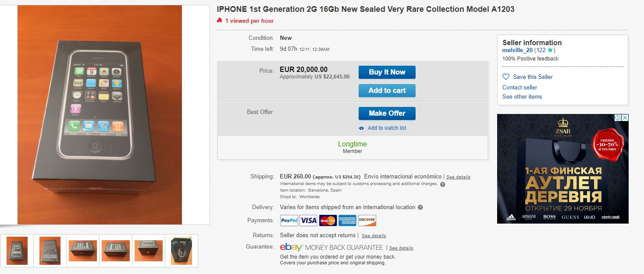Close the ZSAR outlet advertisement
The image size is (644, 274).
(625, 117)
